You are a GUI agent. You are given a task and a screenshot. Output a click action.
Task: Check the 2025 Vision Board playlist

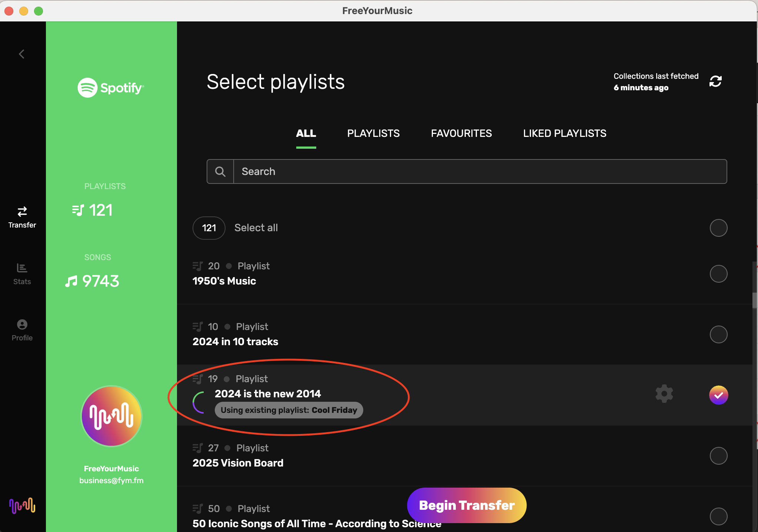pos(718,456)
